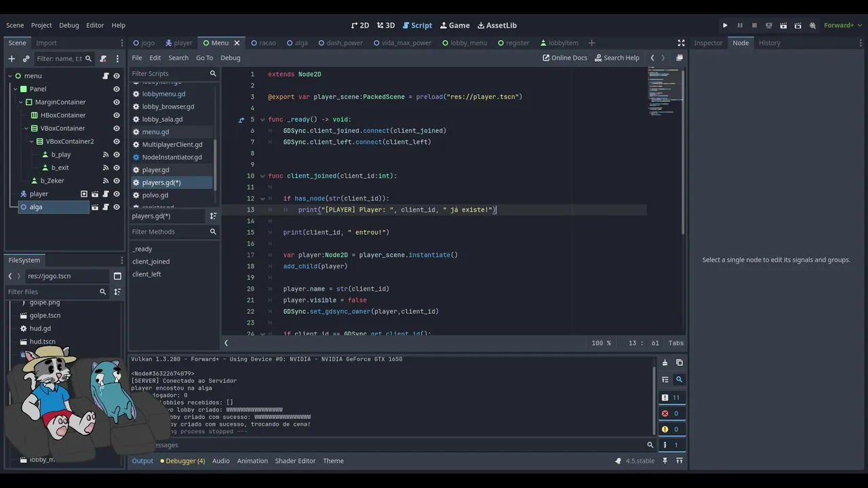Screen dimensions: 868x488
Task: Toggle error messages filter in output
Action: (x=671, y=413)
